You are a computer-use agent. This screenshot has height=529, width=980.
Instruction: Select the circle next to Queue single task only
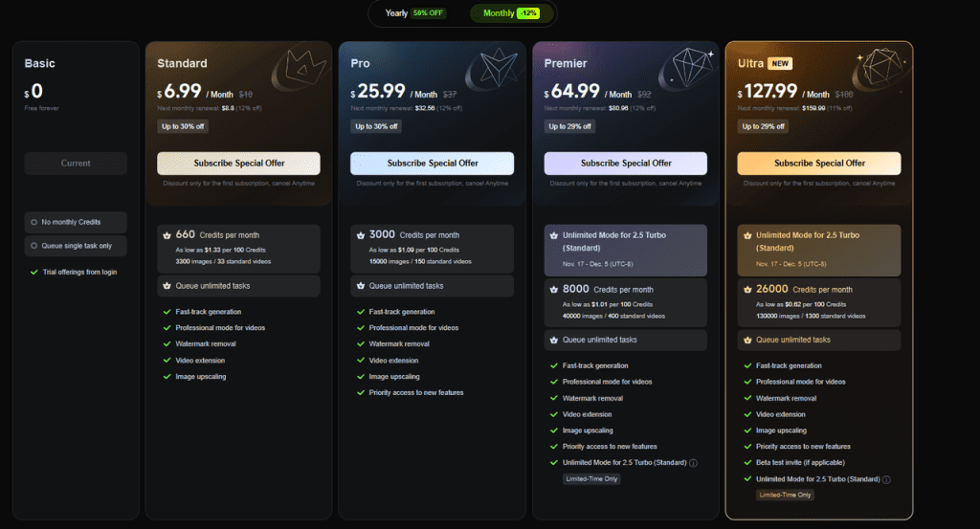point(34,246)
